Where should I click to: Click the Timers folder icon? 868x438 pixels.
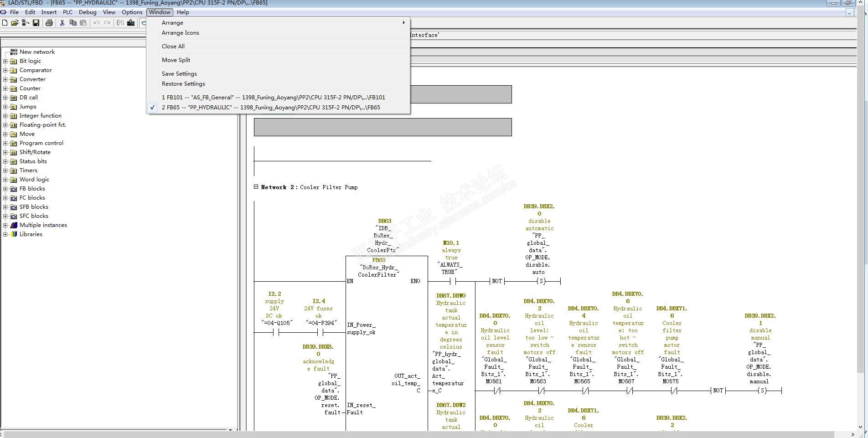pos(14,170)
